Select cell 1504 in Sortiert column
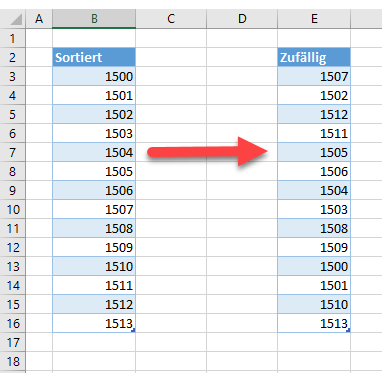This screenshot has height=391, width=389. (94, 152)
